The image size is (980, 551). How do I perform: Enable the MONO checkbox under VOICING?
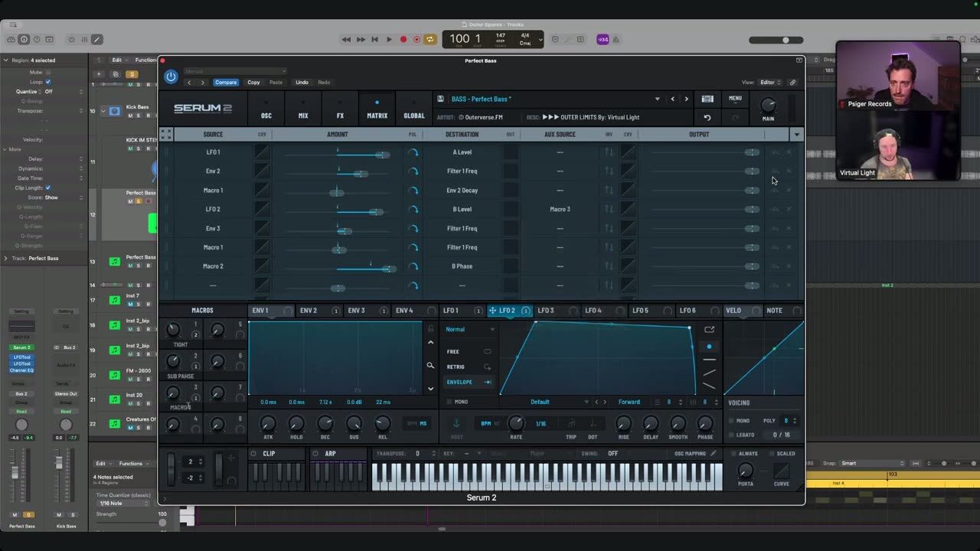coord(731,420)
